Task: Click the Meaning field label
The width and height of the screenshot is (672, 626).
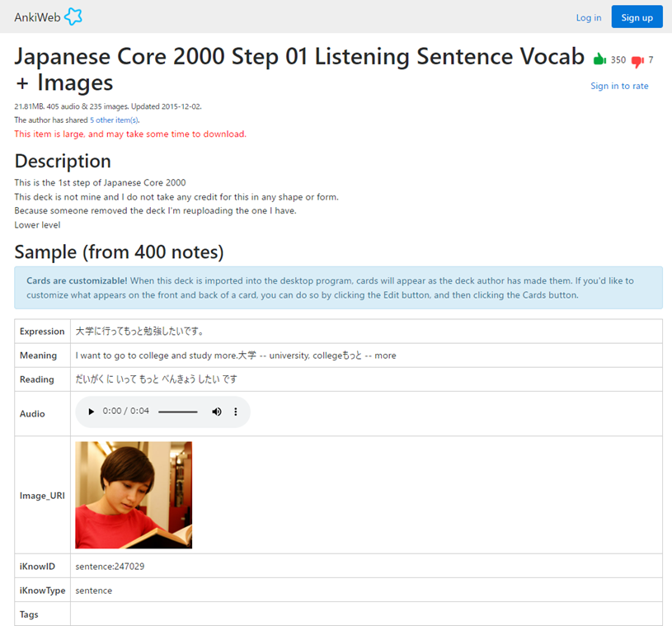Action: pos(38,355)
